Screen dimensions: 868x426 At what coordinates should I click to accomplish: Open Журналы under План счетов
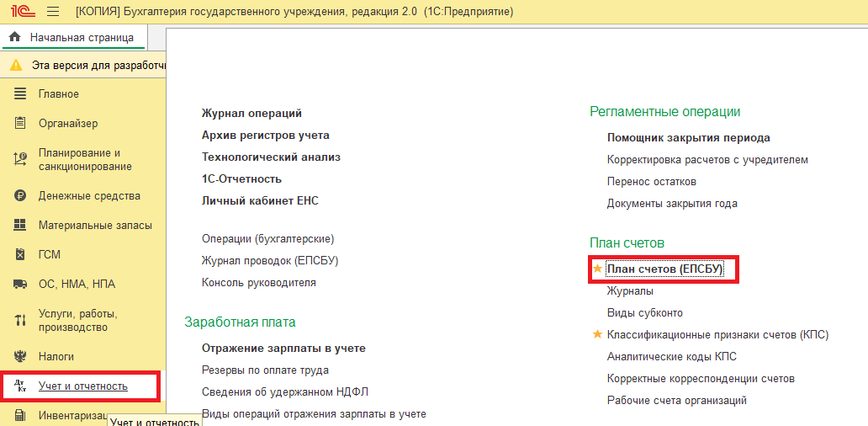tap(630, 290)
